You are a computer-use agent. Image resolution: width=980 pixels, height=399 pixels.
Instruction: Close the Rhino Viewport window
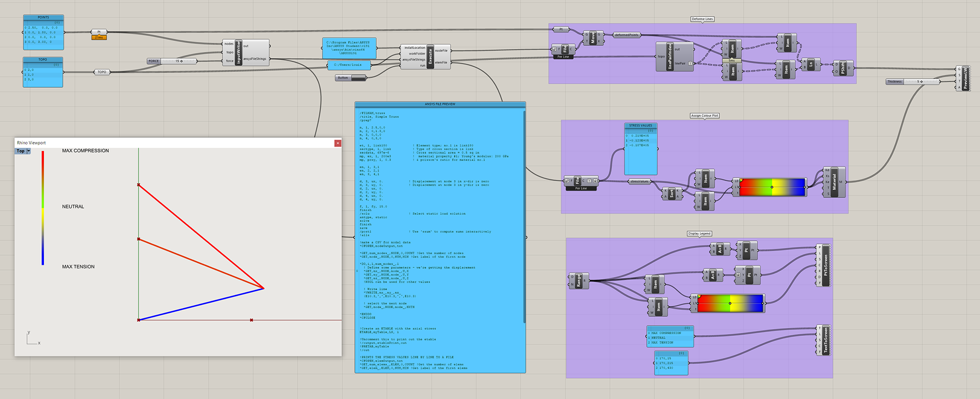click(337, 143)
